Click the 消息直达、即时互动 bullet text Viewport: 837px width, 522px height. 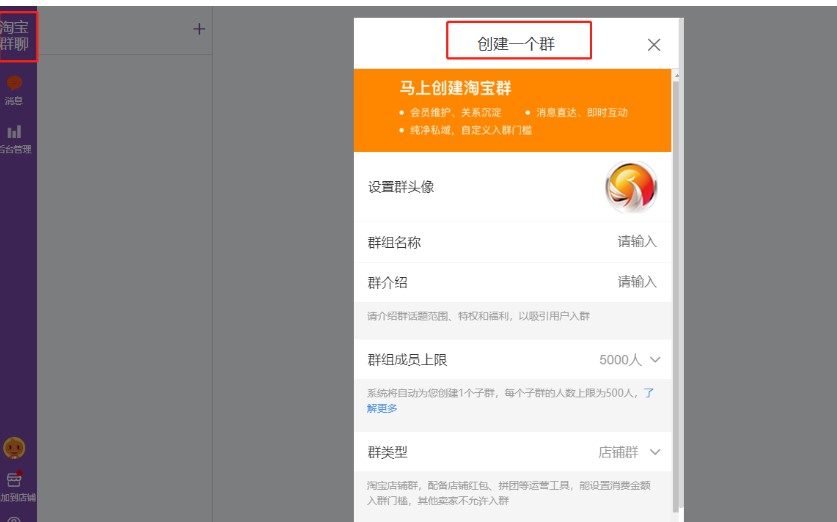pyautogui.click(x=582, y=113)
